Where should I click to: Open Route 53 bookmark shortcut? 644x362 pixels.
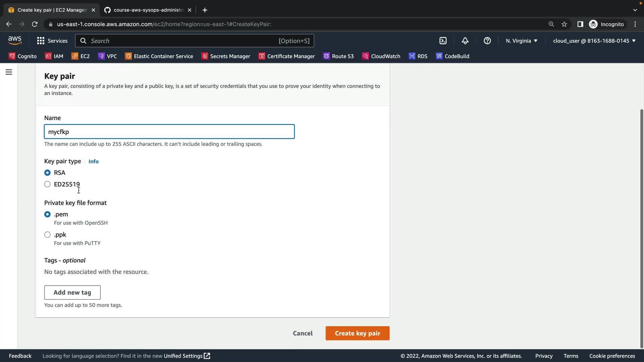point(338,56)
